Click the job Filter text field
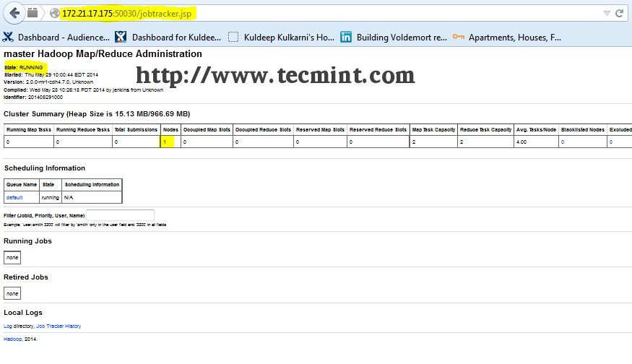 [x=120, y=215]
